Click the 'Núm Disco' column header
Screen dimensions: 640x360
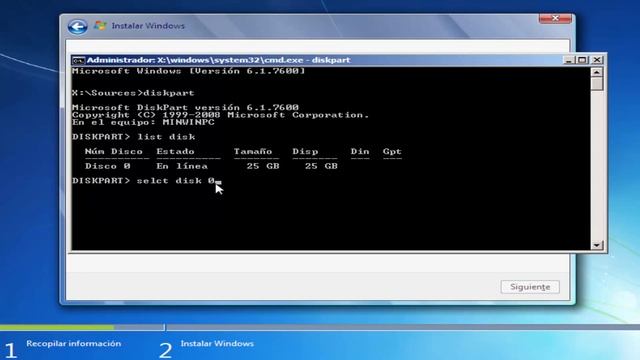coord(114,151)
